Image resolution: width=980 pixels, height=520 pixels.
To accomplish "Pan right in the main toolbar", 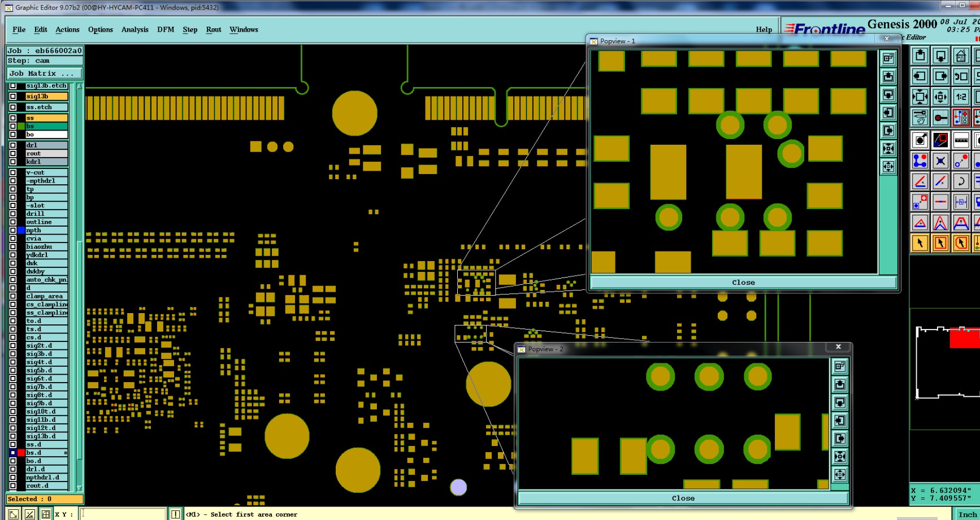I will point(940,76).
